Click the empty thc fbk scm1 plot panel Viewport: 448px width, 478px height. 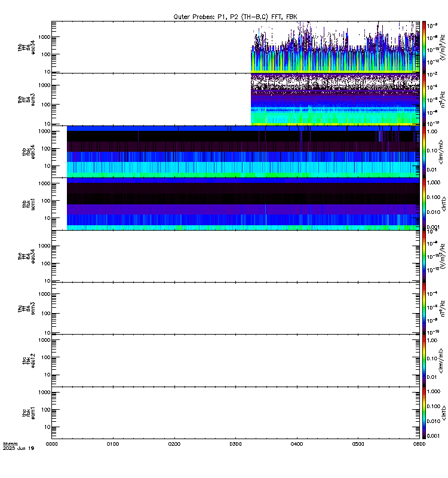coord(235,413)
